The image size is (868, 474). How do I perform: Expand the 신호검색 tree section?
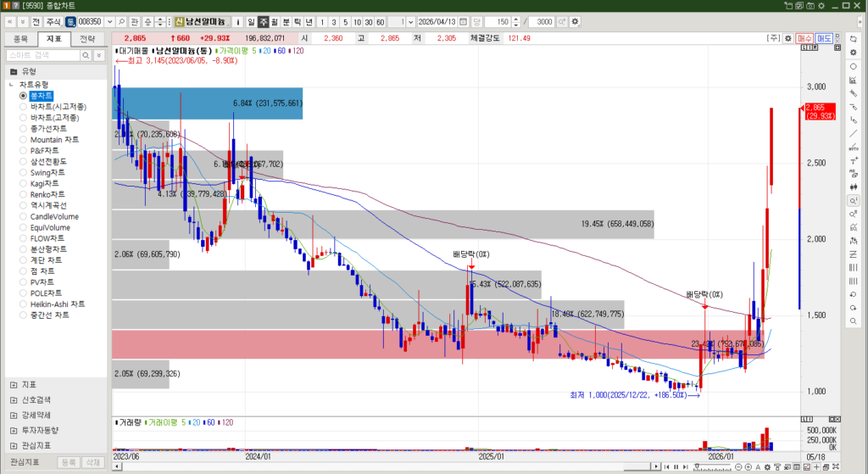(14, 399)
